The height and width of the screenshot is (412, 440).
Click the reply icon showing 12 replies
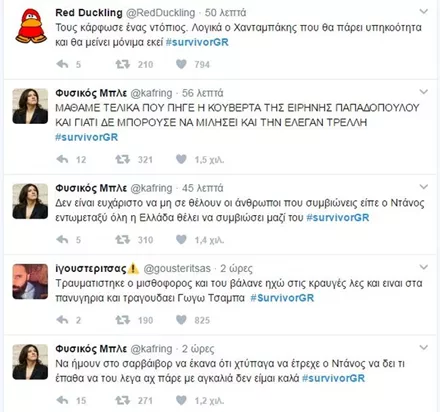point(62,159)
